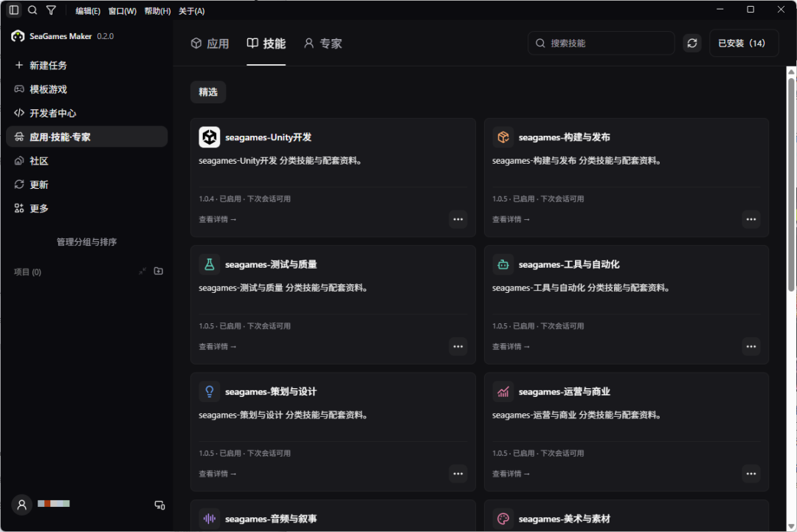The width and height of the screenshot is (797, 532).
Task: Refresh the skills list icon
Action: pos(691,44)
